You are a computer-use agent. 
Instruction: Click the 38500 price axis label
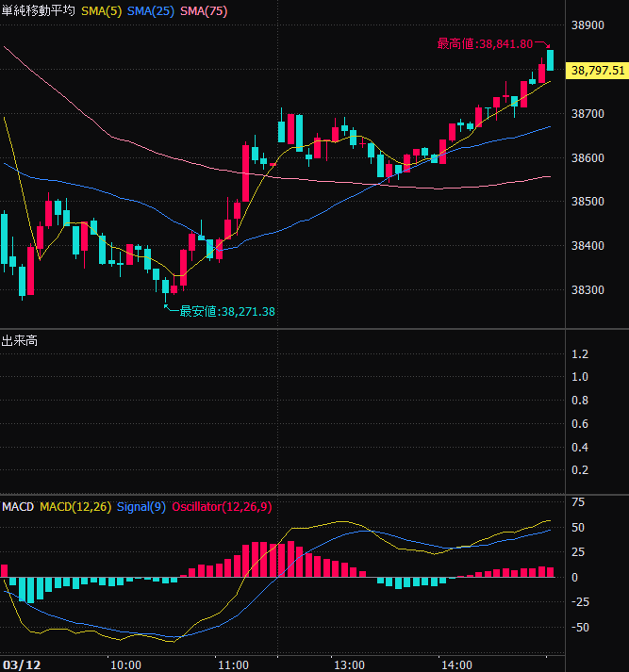(x=588, y=202)
